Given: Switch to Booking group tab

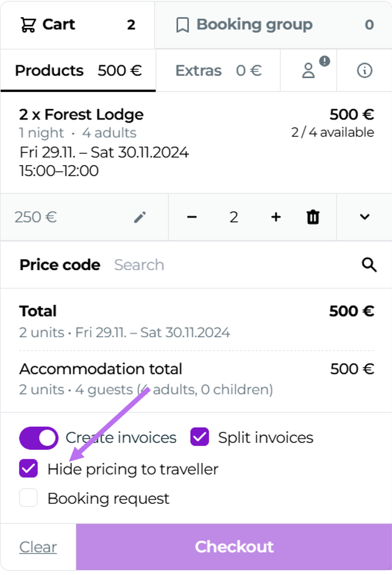Looking at the screenshot, I should click(x=273, y=25).
